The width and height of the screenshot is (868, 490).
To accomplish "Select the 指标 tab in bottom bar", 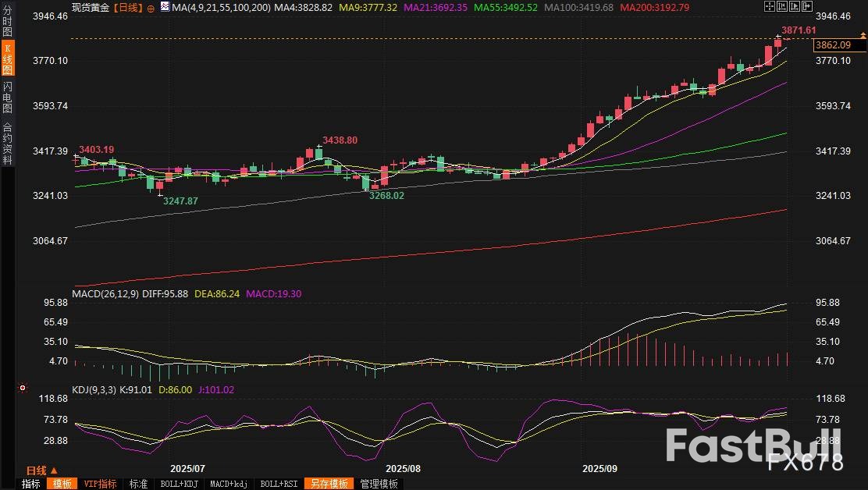I will coord(31,484).
